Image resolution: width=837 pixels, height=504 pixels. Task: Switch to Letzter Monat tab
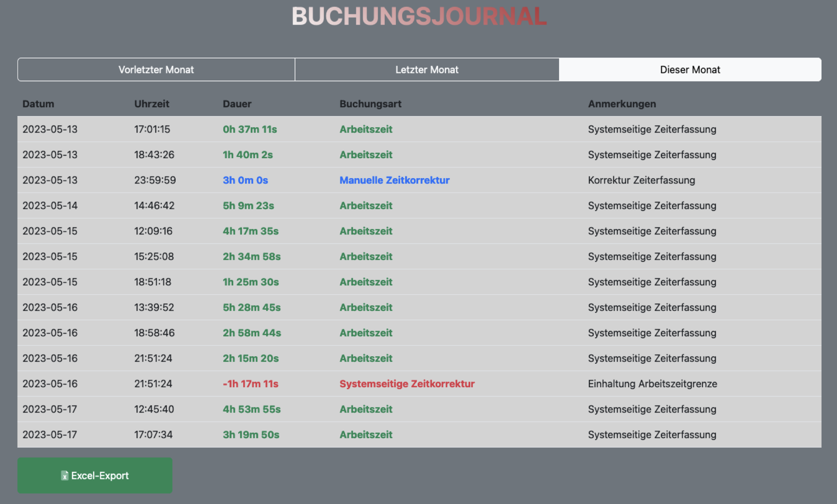click(x=426, y=70)
